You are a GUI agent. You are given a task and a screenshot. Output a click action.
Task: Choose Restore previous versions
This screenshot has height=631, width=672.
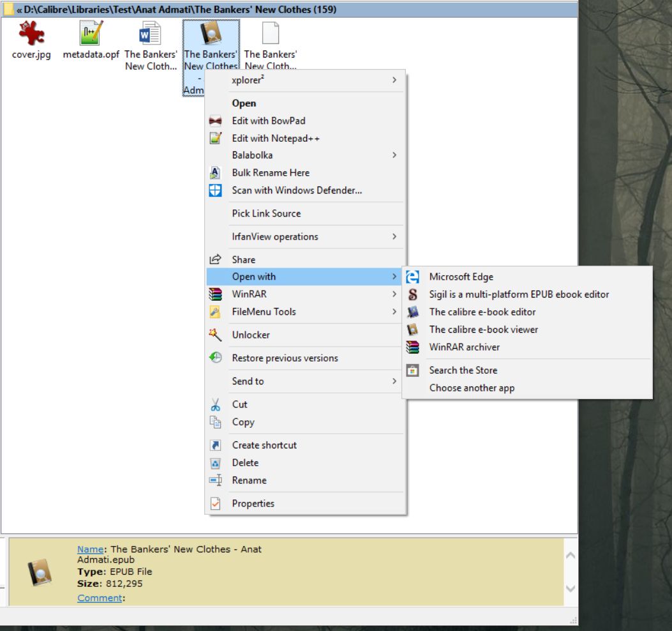pyautogui.click(x=304, y=358)
